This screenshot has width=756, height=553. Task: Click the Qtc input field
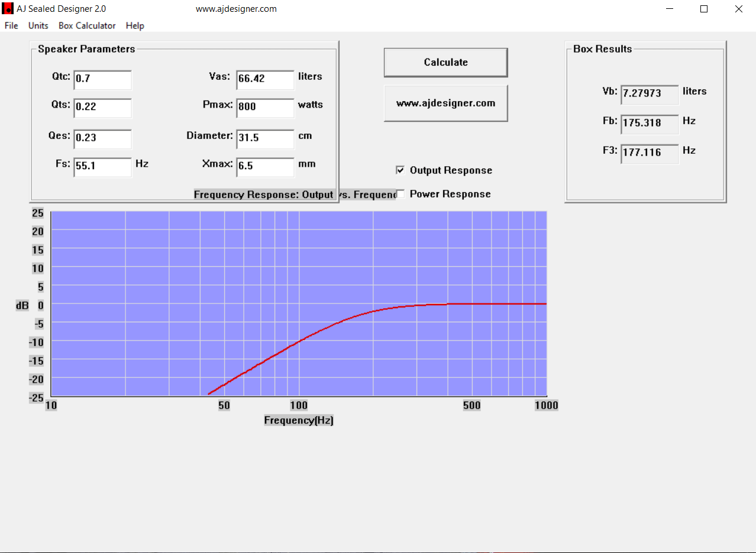pos(102,79)
